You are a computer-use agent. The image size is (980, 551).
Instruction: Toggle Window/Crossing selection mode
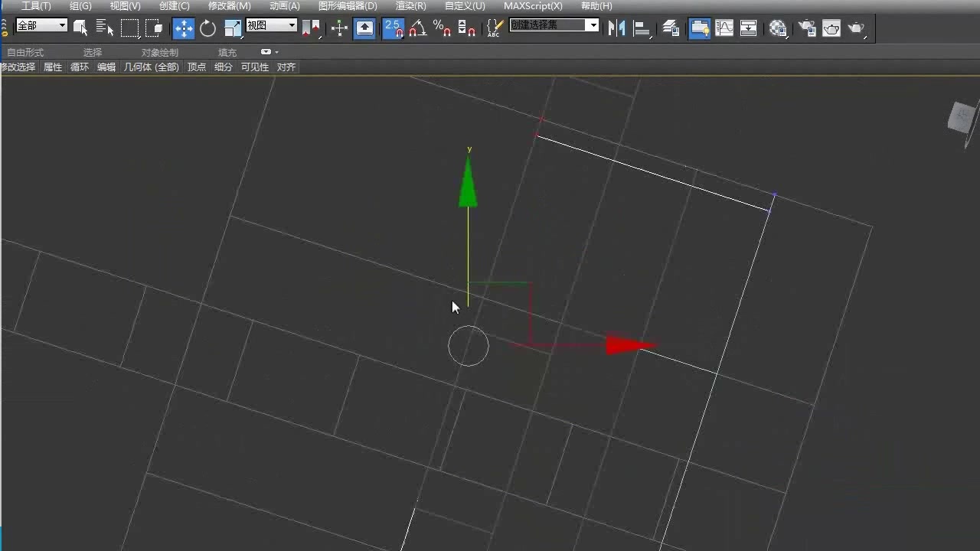(x=155, y=28)
